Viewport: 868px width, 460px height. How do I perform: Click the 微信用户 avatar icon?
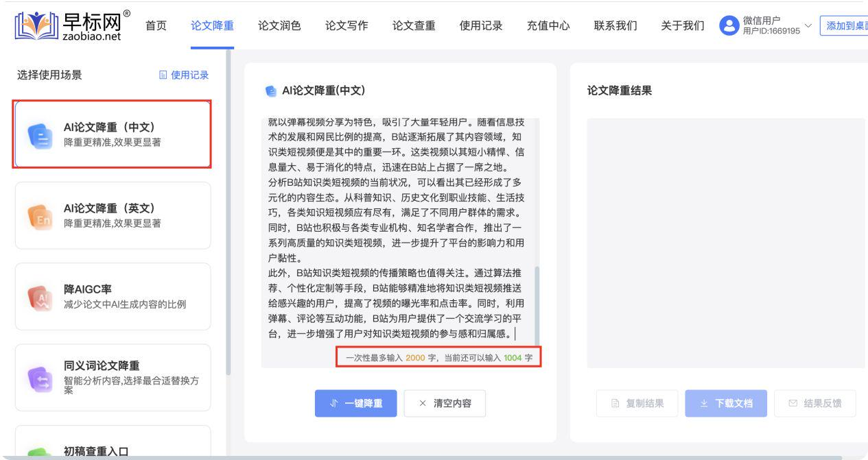[x=728, y=25]
